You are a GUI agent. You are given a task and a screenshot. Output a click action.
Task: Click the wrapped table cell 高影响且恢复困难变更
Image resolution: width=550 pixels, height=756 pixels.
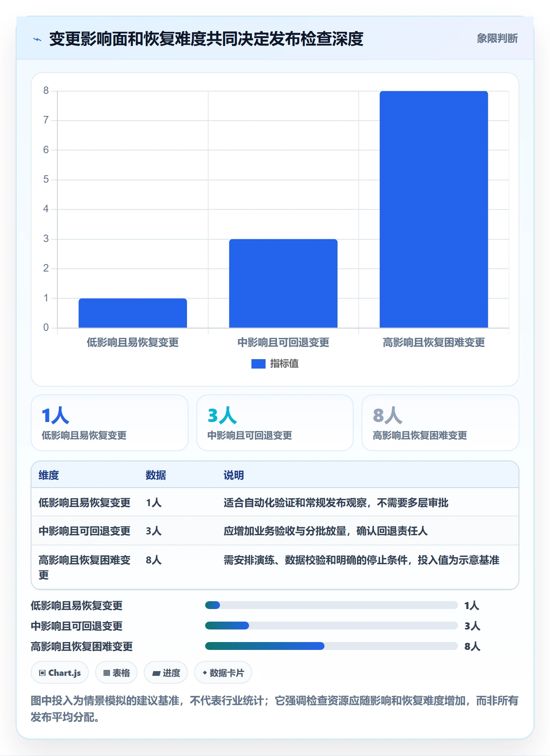point(84,567)
